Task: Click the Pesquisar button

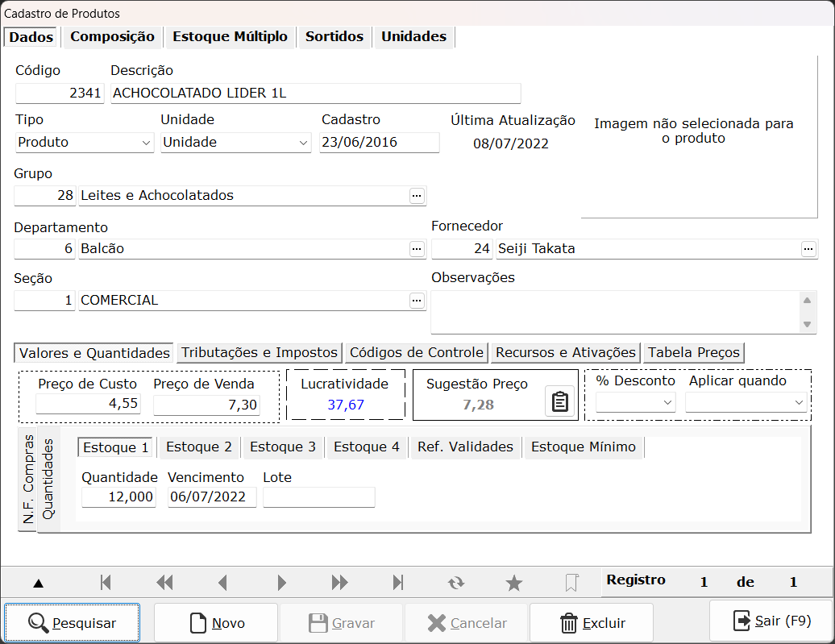Action: tap(73, 622)
